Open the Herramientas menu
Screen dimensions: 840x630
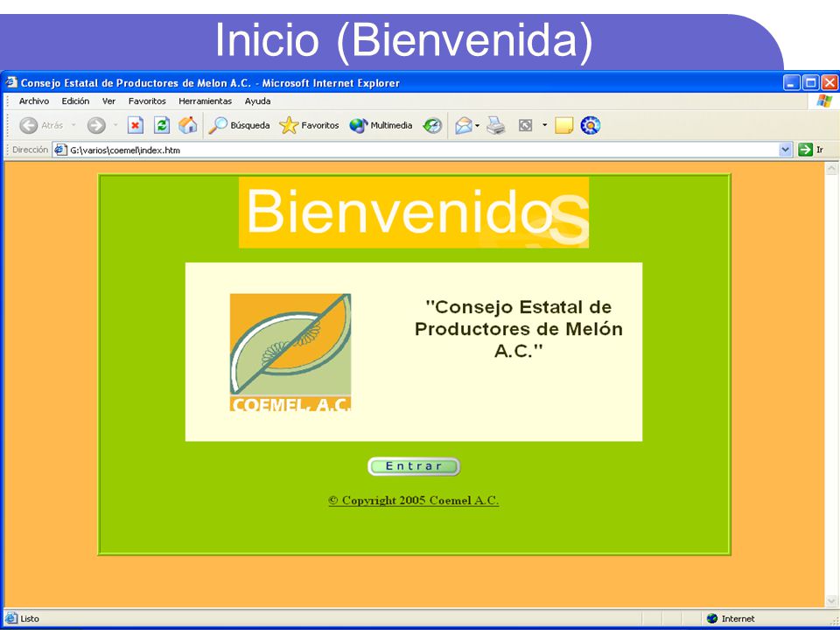[x=205, y=101]
